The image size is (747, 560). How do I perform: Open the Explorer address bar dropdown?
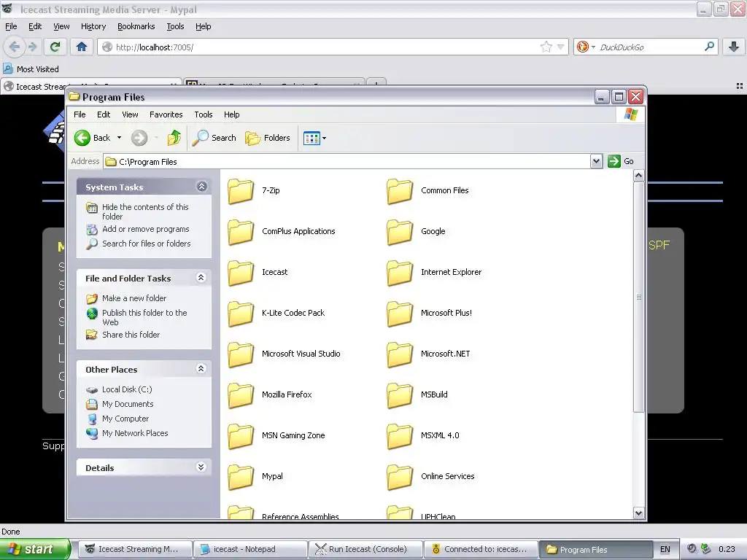tap(596, 161)
